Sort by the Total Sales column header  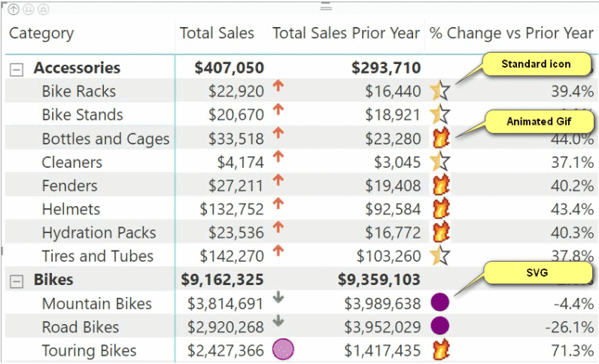point(217,33)
